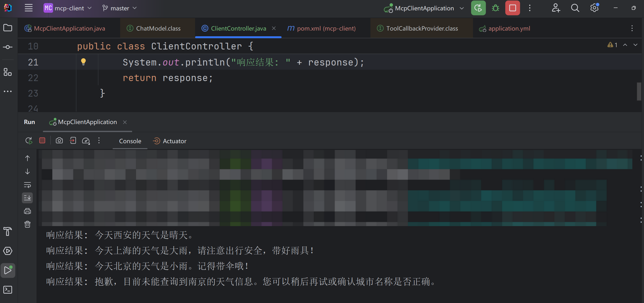Open the Terminal tool window
This screenshot has width=644, height=303.
pos(8,290)
